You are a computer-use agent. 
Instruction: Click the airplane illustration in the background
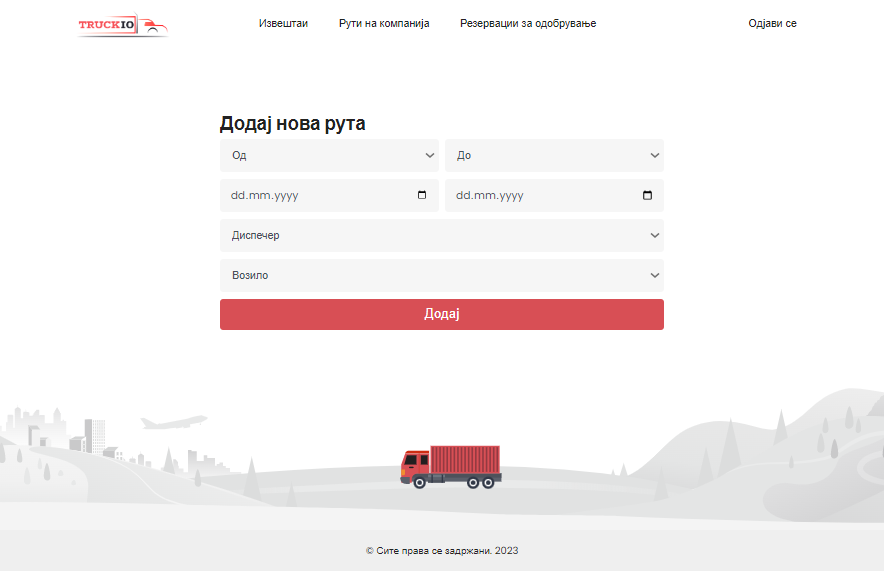click(x=173, y=422)
